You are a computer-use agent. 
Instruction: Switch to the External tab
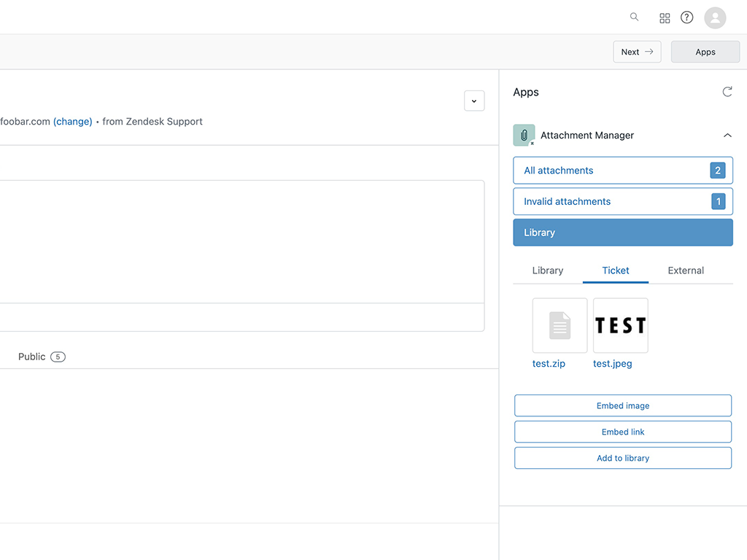[x=685, y=271]
